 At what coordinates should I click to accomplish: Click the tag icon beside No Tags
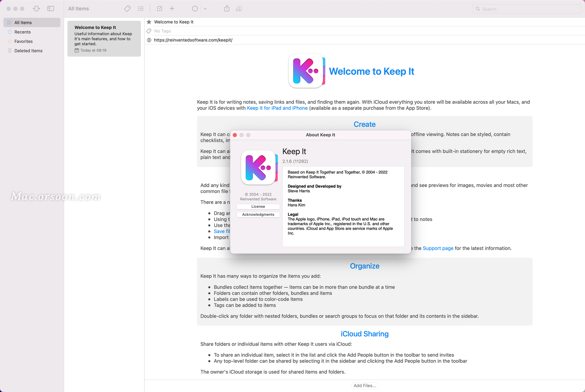point(149,31)
